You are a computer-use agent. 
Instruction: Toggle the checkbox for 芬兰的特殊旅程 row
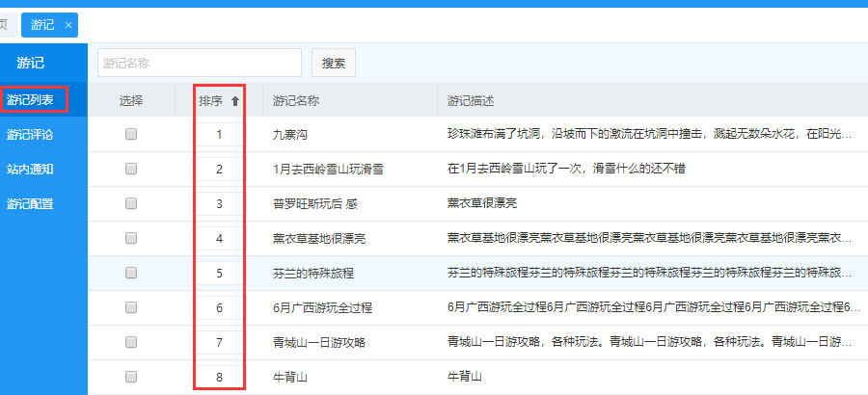click(131, 274)
